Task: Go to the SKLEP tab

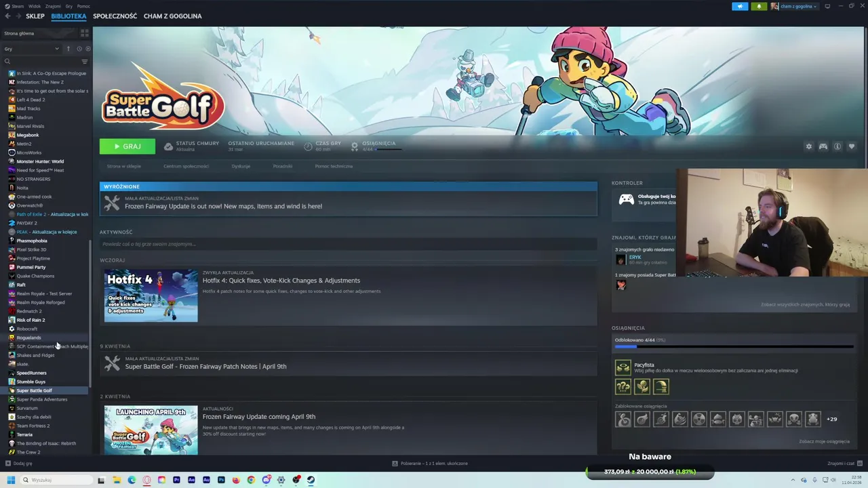Action: pos(35,16)
